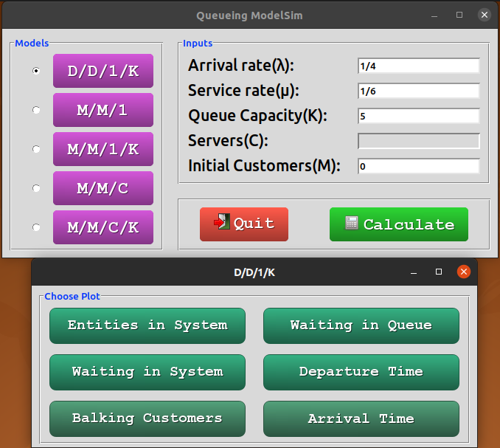
Task: Open the Waiting in System plot
Action: tap(147, 372)
